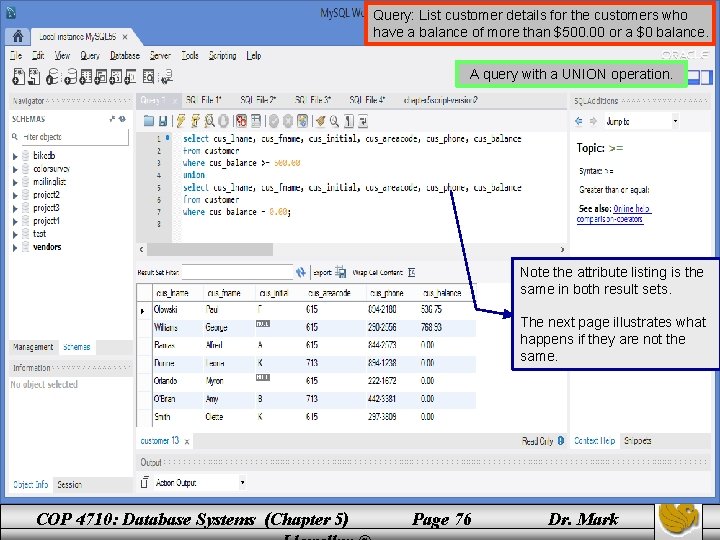Screen dimensions: 720x540
Task: Toggle continue on error red icon
Action: [x=242, y=121]
